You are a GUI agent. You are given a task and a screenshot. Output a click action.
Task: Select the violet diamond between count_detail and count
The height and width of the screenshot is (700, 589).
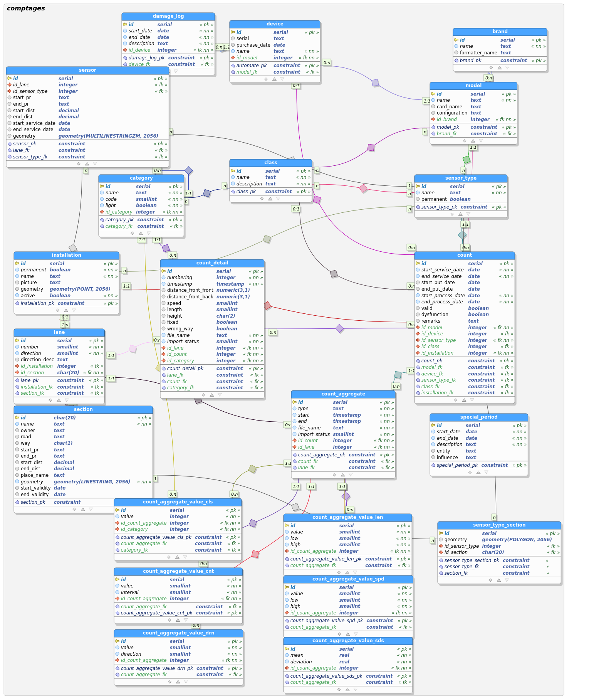[339, 328]
